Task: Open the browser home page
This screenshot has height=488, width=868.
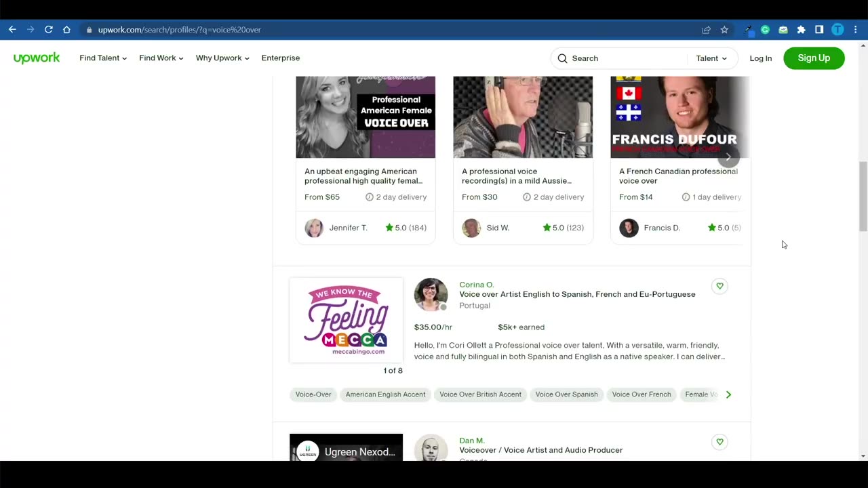Action: [x=66, y=30]
